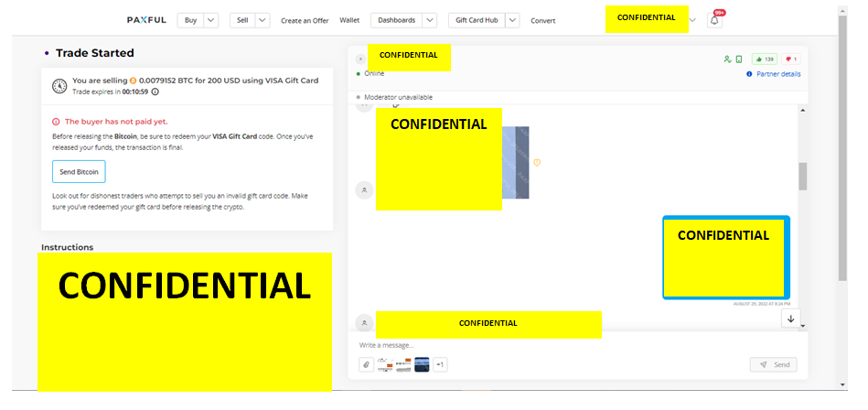
Task: Open the second attached thumbnail
Action: [x=403, y=364]
